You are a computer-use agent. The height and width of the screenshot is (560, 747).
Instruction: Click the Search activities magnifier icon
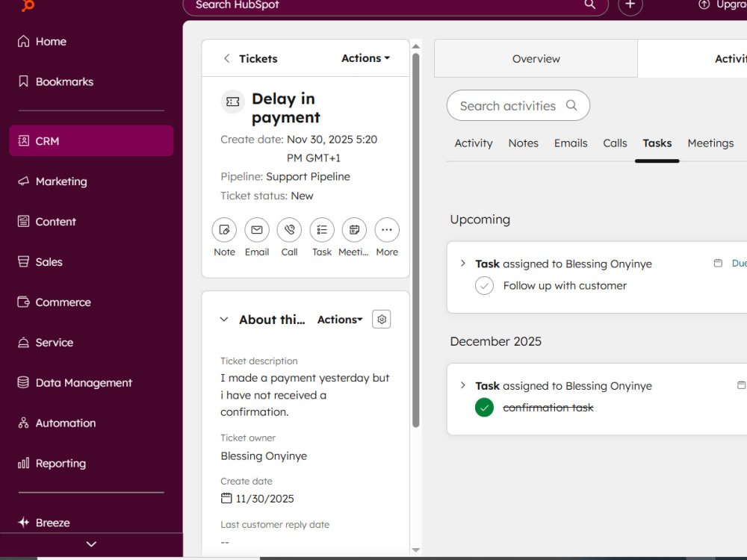(x=571, y=105)
